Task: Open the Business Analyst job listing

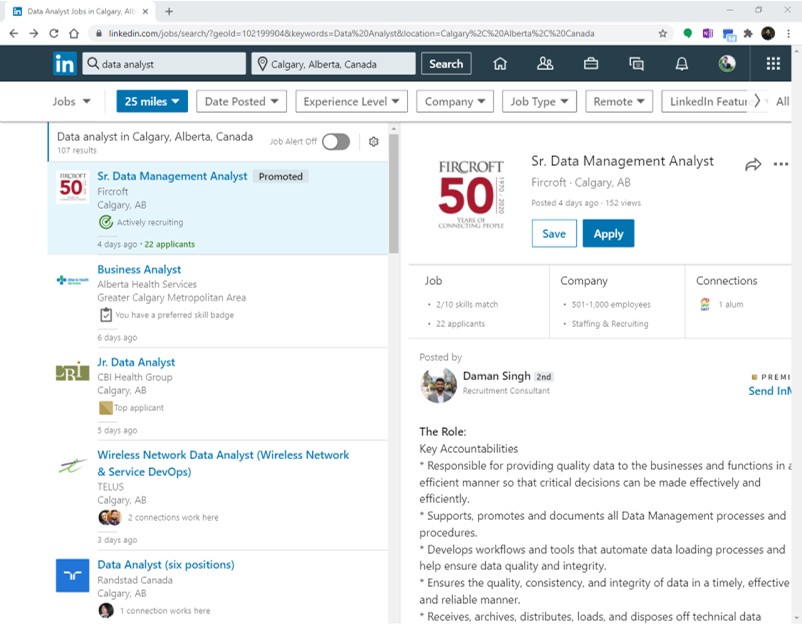Action: (x=139, y=270)
